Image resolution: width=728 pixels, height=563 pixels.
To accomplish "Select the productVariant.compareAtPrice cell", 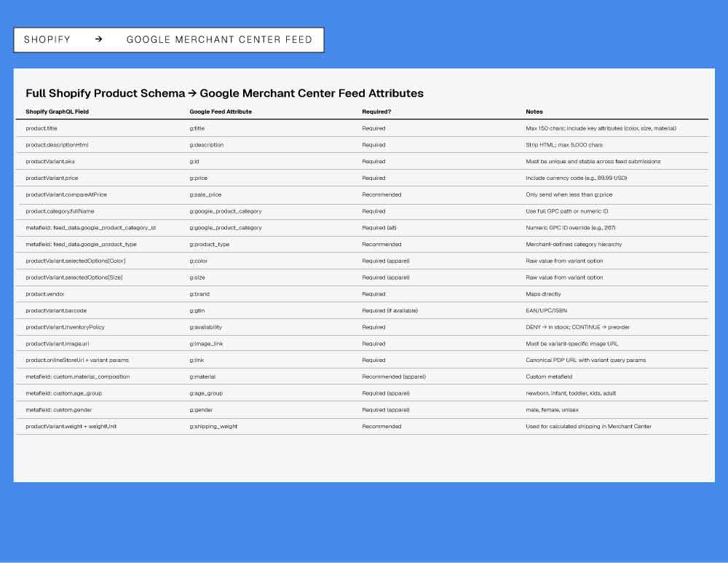I will [66, 194].
